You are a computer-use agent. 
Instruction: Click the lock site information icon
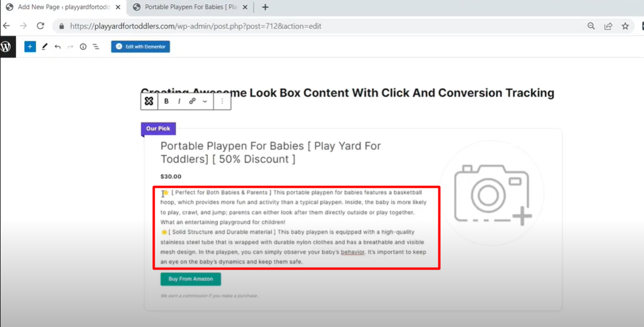(62, 26)
